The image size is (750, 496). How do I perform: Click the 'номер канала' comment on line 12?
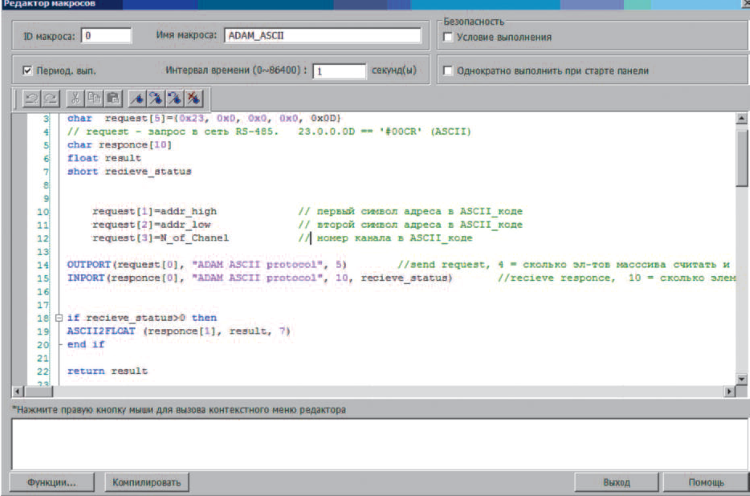(386, 238)
